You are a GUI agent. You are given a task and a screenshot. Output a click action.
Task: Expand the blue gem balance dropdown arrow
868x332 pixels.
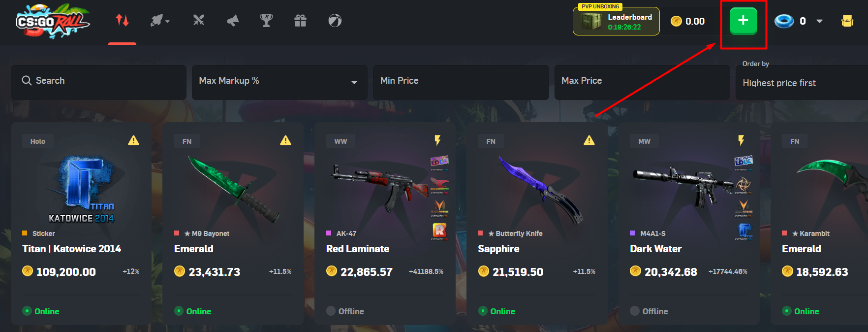(x=819, y=21)
